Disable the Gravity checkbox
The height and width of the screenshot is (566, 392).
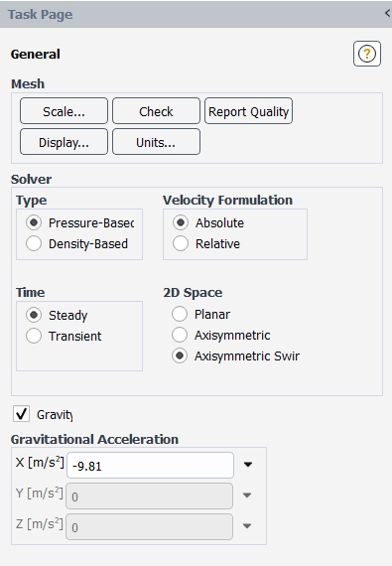[x=21, y=414]
